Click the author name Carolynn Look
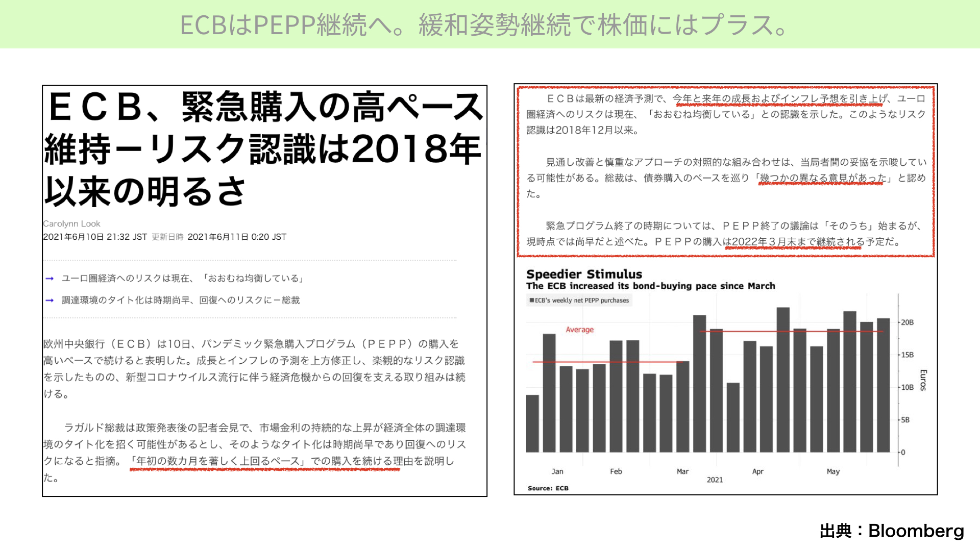 click(x=71, y=223)
